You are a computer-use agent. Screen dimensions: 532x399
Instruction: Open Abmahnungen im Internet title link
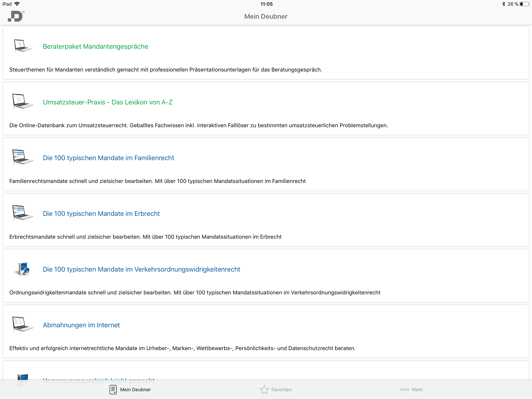81,325
